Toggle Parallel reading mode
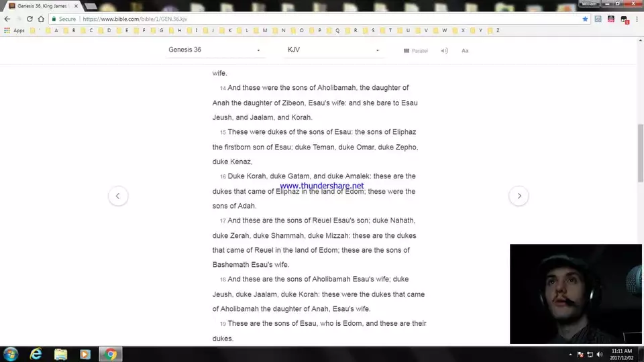Image resolution: width=644 pixels, height=362 pixels. pos(415,51)
